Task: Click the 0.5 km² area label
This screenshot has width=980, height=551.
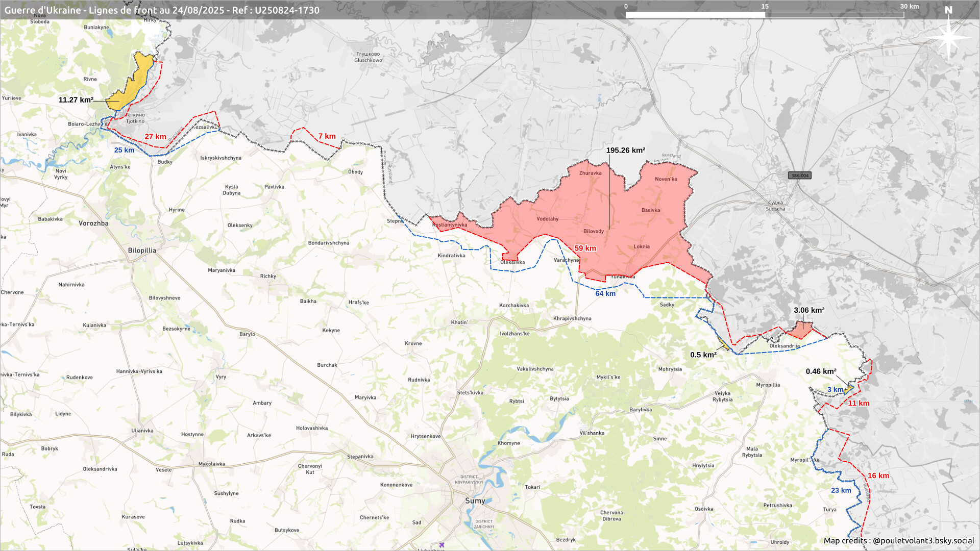Action: pyautogui.click(x=703, y=355)
